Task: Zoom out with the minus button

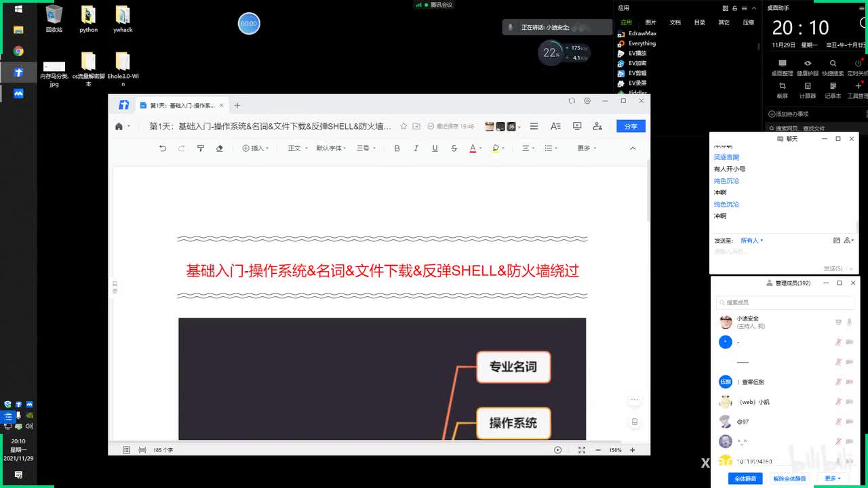Action: [598, 450]
